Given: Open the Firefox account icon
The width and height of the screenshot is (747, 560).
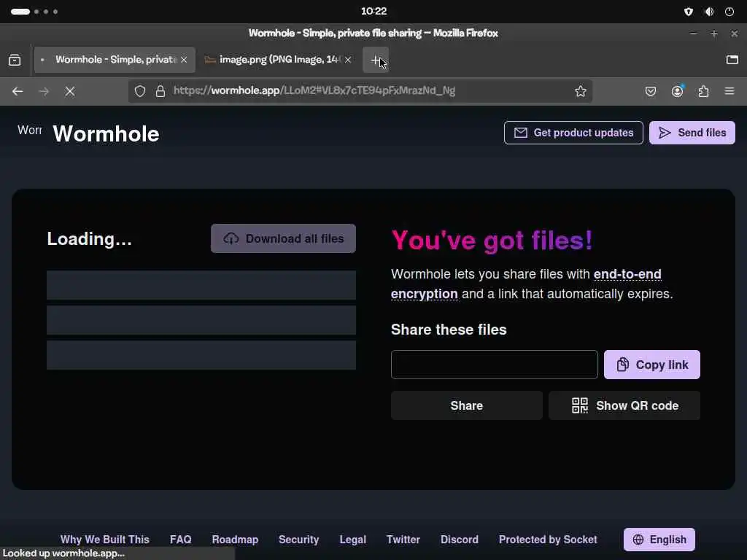Looking at the screenshot, I should 677,91.
